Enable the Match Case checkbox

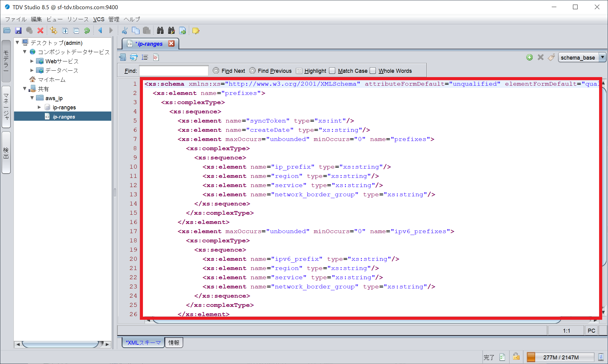click(x=332, y=71)
